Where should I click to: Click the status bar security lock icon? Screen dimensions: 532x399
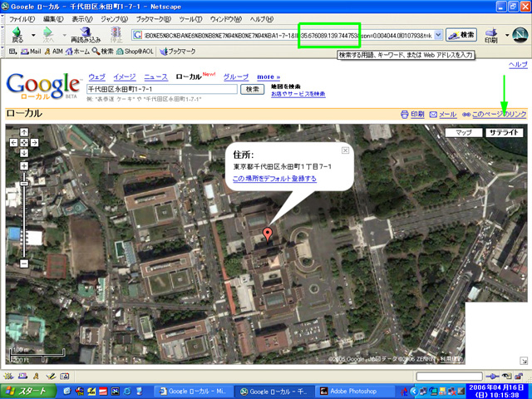pos(519,376)
